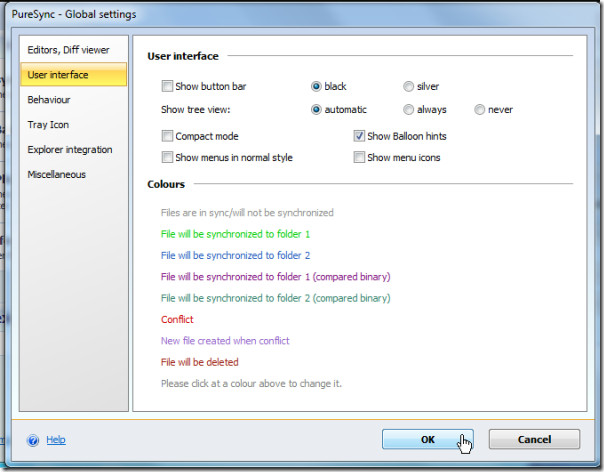Change green 'synchronized to folder 1' colour
Screen dimensions: 604x472
tap(235, 234)
